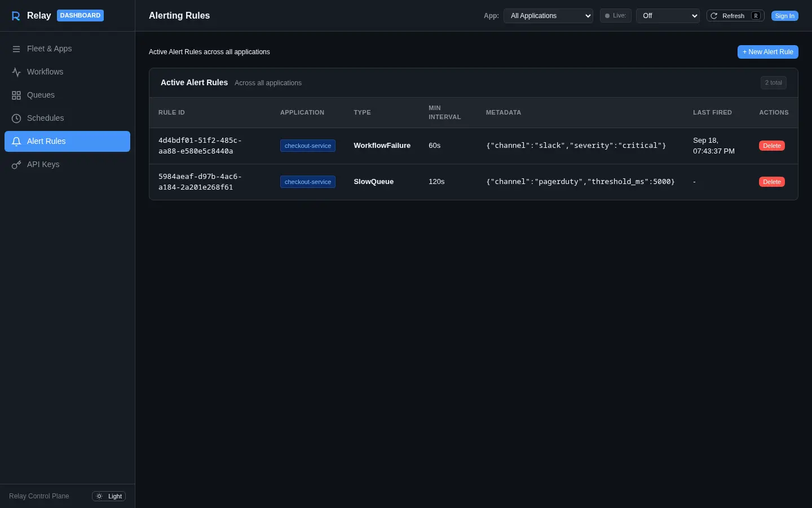Click the Live status dot indicator
Image resolution: width=812 pixels, height=508 pixels.
click(x=607, y=16)
